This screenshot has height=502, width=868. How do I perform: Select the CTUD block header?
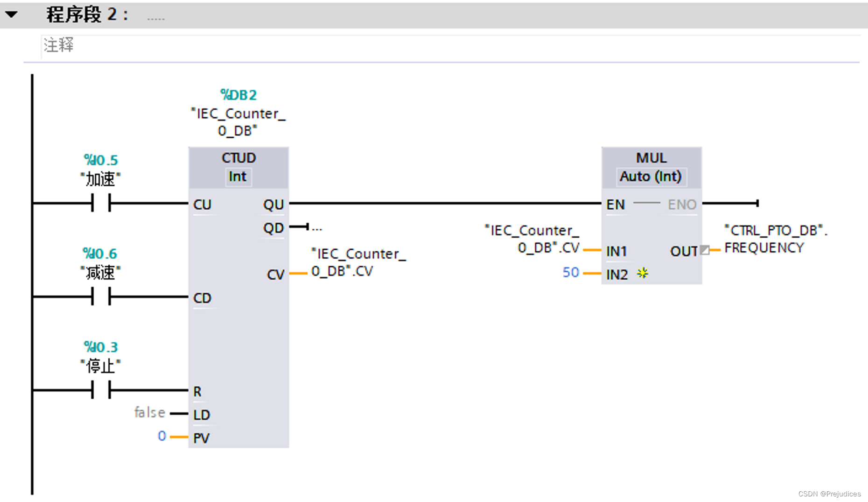coord(238,158)
